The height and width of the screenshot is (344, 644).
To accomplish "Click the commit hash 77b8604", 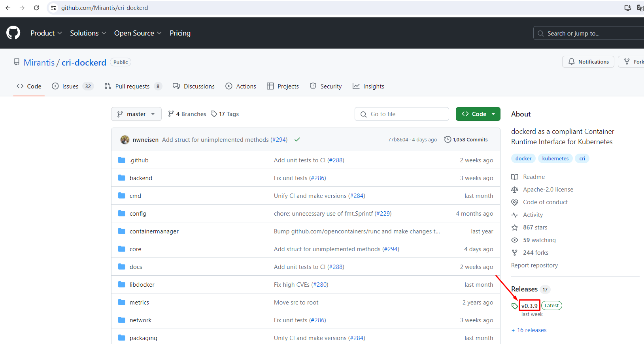I will pos(398,140).
